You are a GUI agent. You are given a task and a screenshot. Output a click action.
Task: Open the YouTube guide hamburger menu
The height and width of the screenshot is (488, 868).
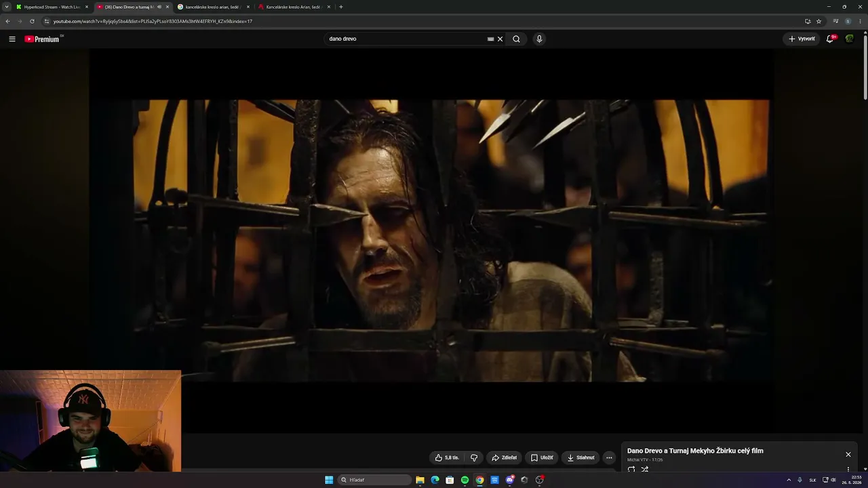(x=12, y=39)
